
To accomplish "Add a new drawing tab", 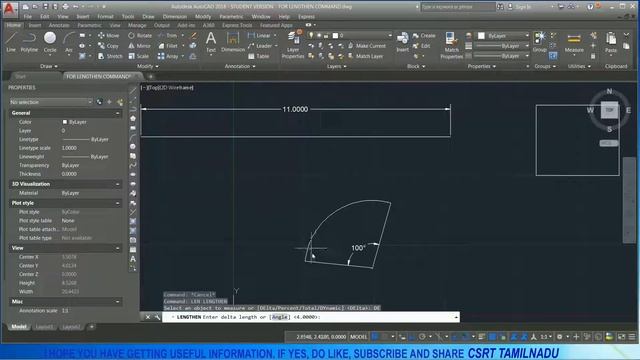I will pos(151,76).
